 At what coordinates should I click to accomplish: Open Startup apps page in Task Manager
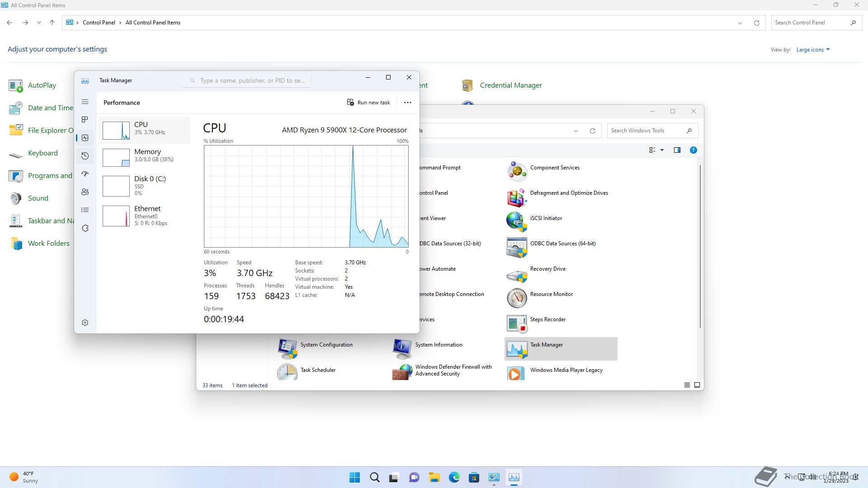[x=85, y=174]
